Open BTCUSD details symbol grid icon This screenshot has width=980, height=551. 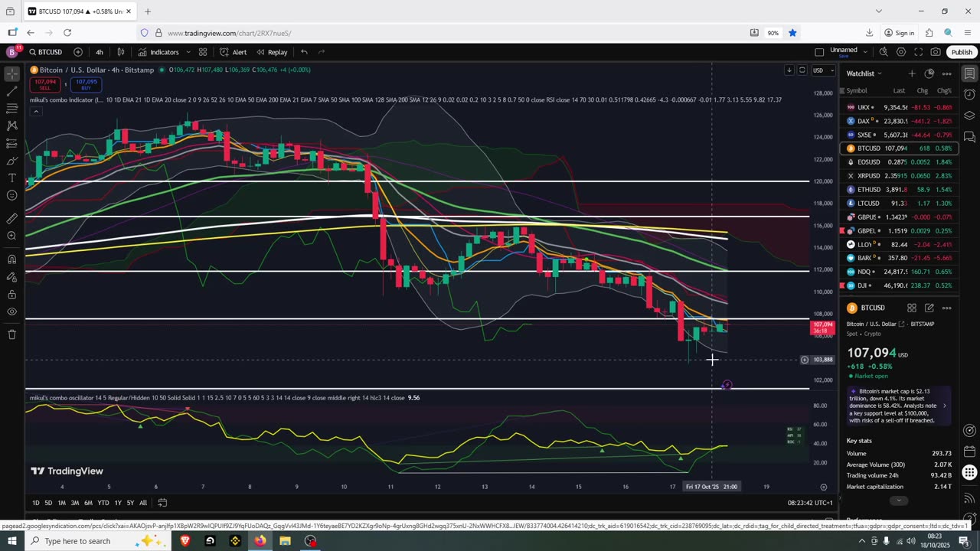click(x=912, y=308)
